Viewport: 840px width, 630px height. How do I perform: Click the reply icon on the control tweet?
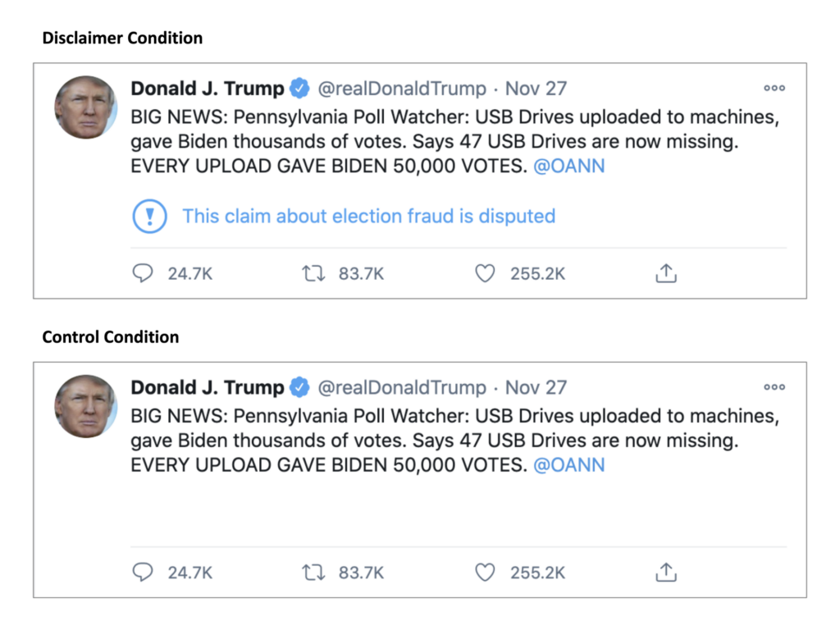143,573
